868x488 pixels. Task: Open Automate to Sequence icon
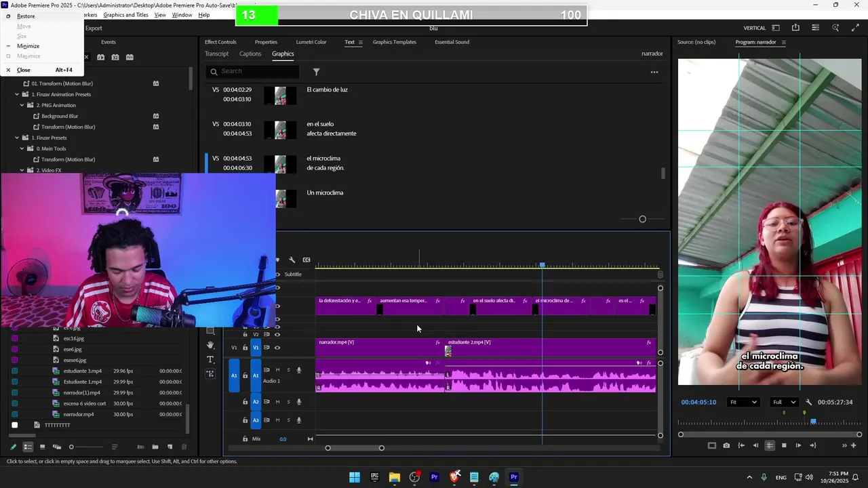140,447
